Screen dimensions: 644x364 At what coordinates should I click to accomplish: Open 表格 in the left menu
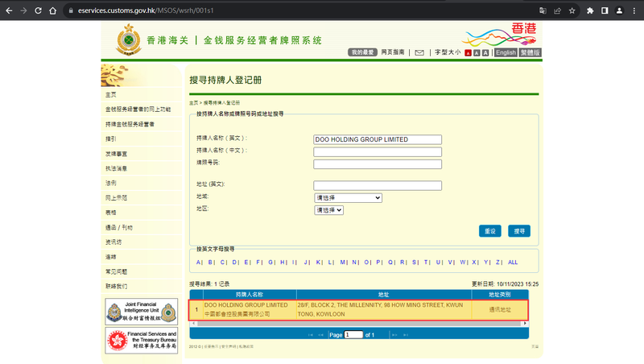coord(111,213)
